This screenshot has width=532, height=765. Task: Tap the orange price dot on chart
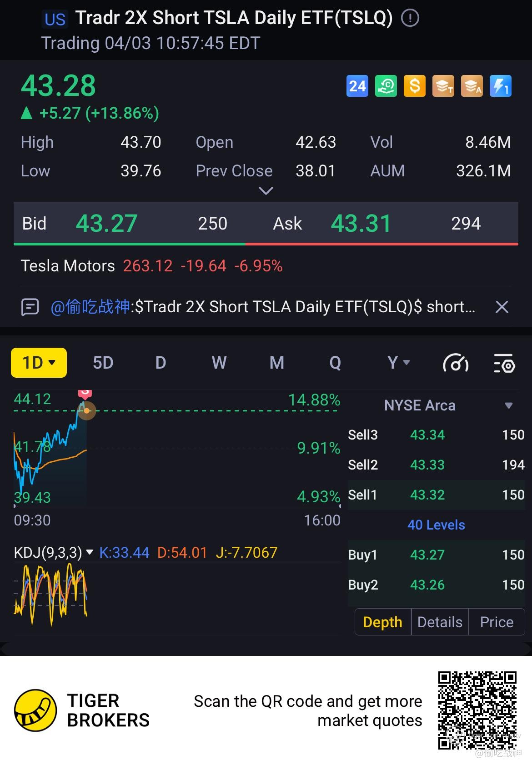(x=86, y=411)
